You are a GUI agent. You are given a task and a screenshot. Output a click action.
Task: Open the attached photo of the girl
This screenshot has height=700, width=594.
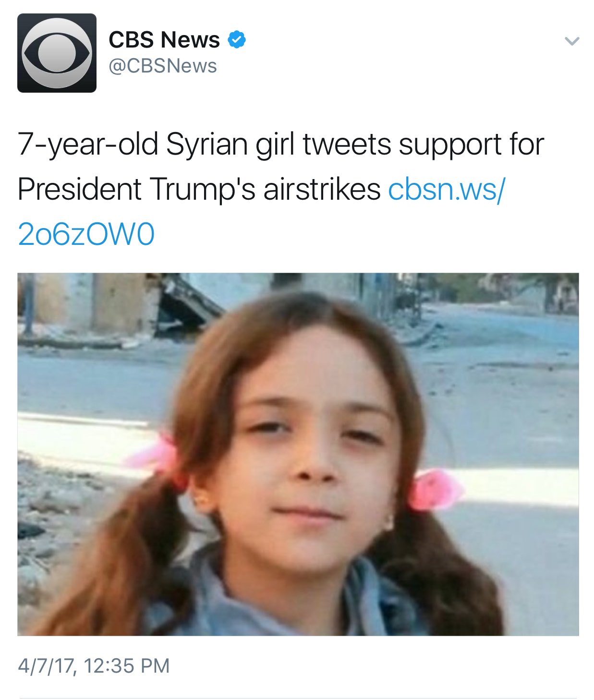pos(298,454)
